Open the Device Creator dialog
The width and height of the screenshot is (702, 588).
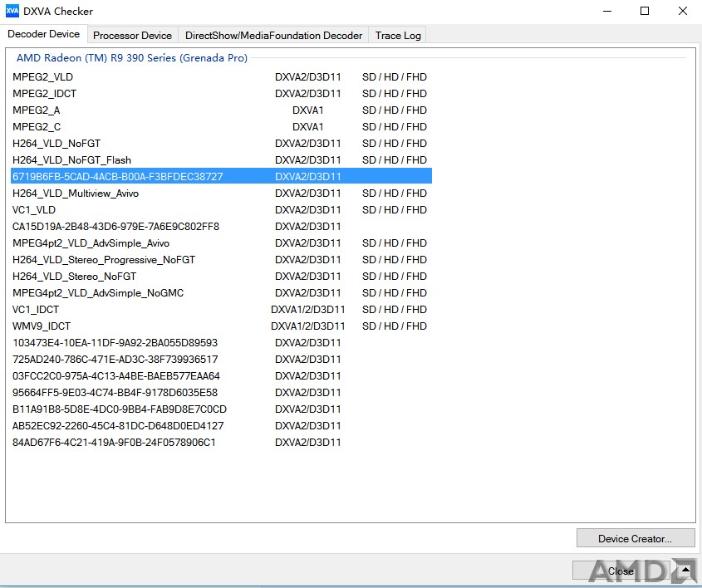pyautogui.click(x=636, y=538)
